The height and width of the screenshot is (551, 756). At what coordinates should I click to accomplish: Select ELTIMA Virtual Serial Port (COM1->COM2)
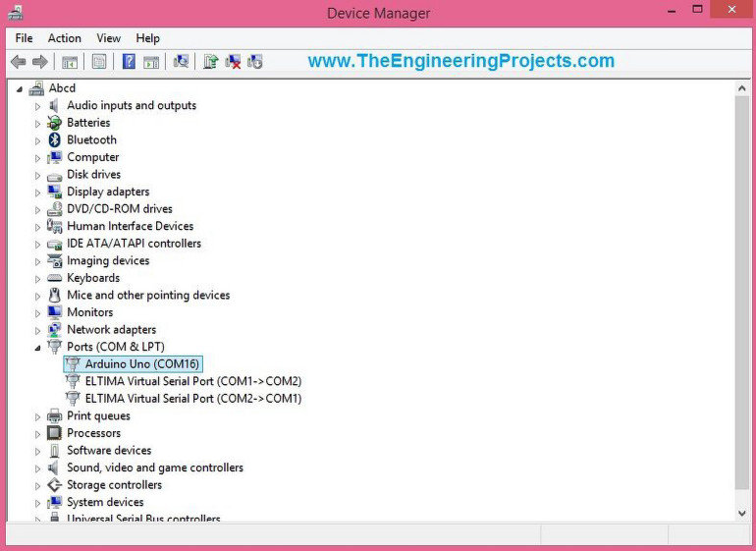[x=192, y=381]
